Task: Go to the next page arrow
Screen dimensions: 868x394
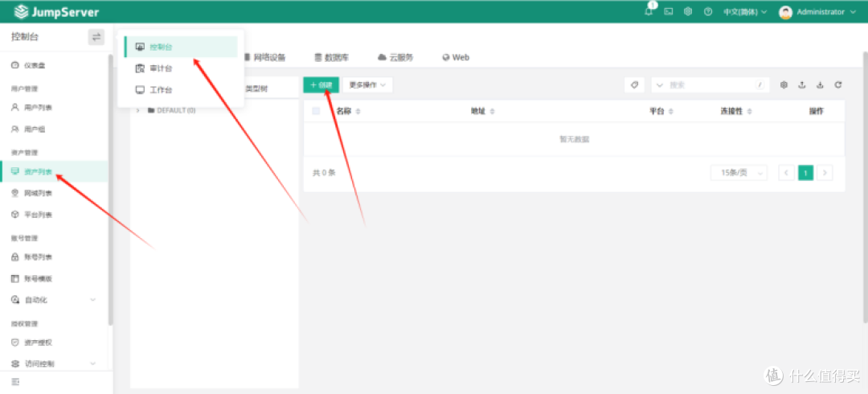Action: 825,173
